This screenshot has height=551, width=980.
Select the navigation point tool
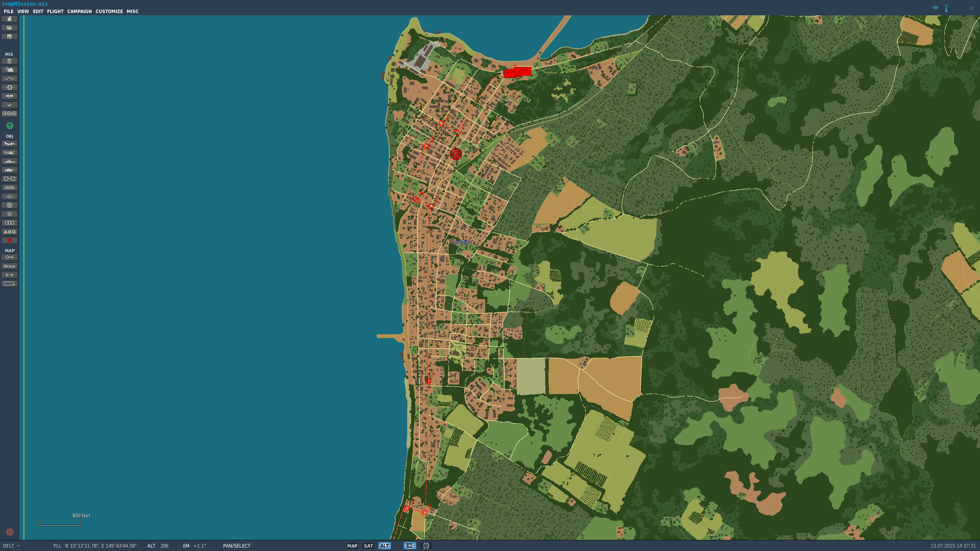pyautogui.click(x=10, y=196)
